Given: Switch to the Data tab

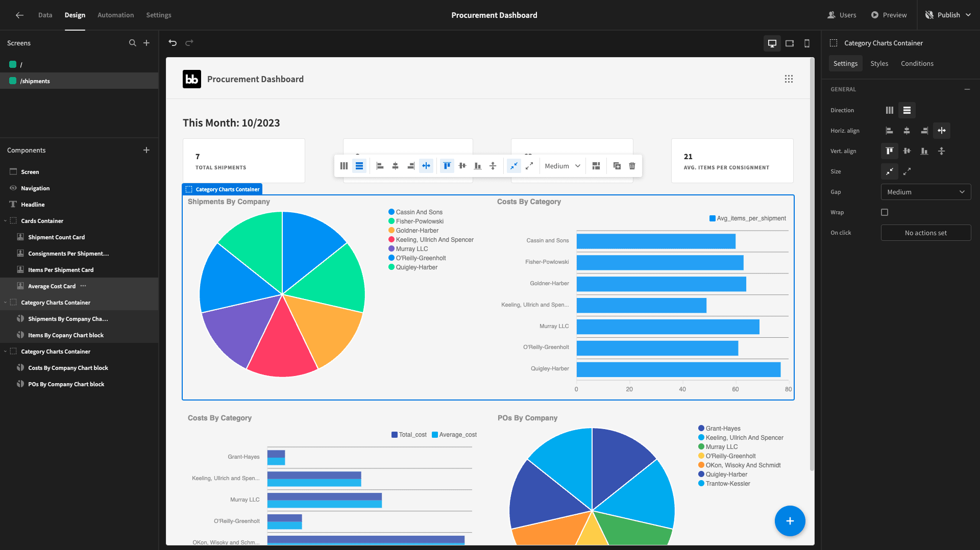Looking at the screenshot, I should [x=45, y=15].
